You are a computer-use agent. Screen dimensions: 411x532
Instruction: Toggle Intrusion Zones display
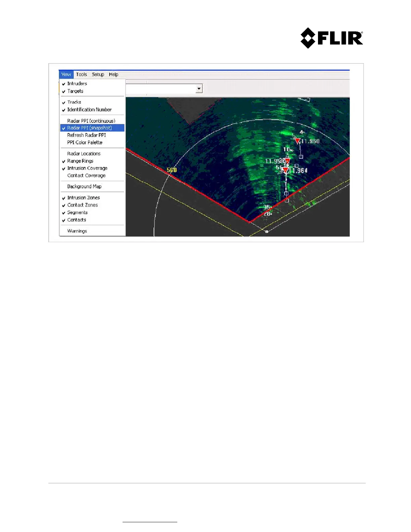pos(92,197)
